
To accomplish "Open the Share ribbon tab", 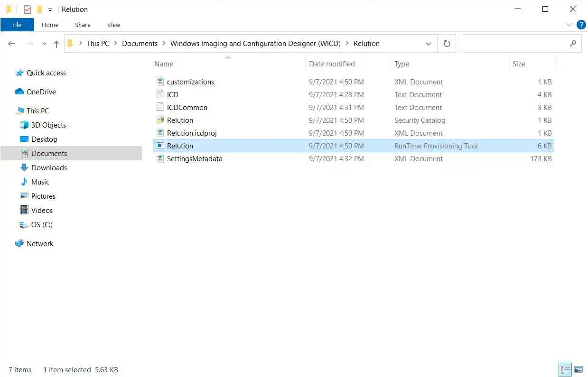I will click(x=83, y=25).
